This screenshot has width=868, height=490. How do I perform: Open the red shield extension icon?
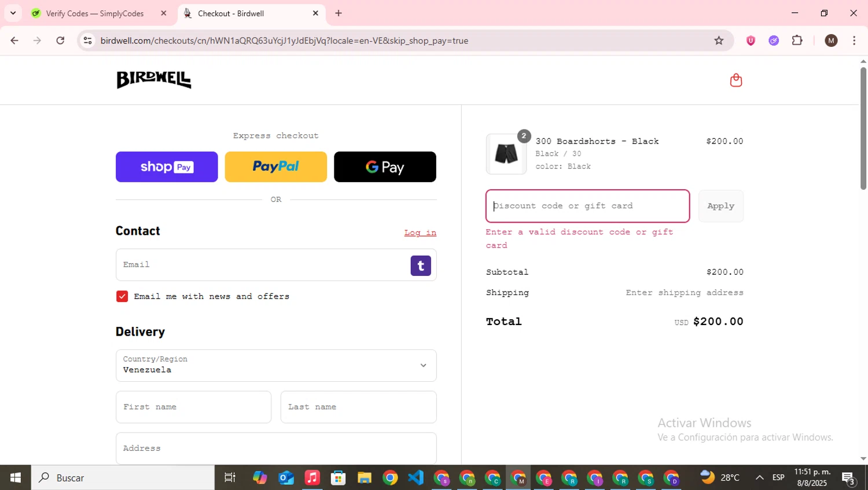(x=751, y=40)
